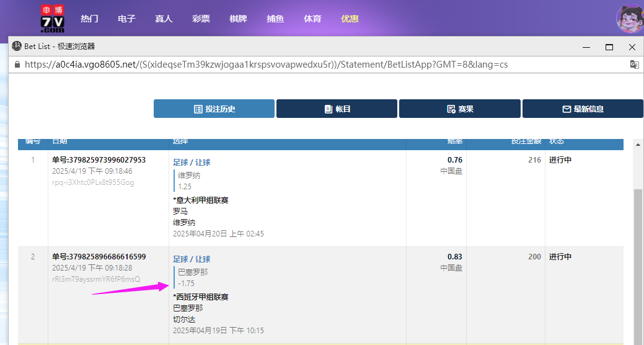Open the 赛果 results tab
The height and width of the screenshot is (345, 644).
459,109
